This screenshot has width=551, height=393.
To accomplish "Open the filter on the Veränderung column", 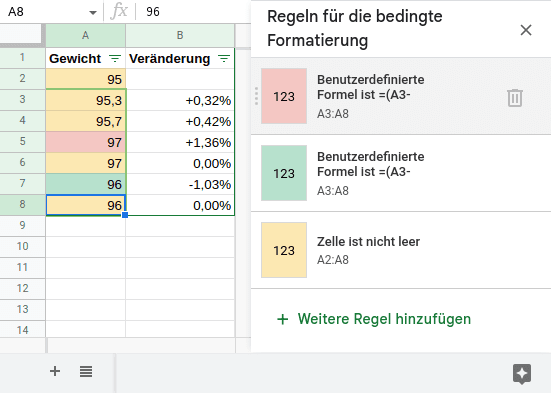I will click(x=224, y=58).
